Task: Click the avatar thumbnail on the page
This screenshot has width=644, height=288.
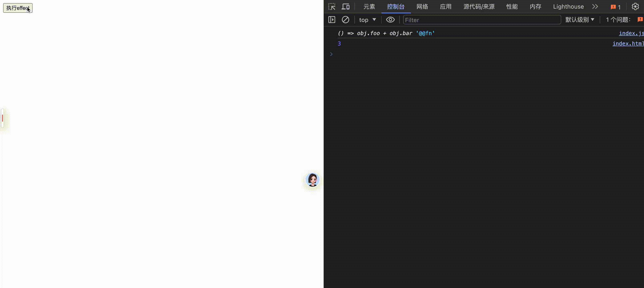Action: (x=313, y=180)
